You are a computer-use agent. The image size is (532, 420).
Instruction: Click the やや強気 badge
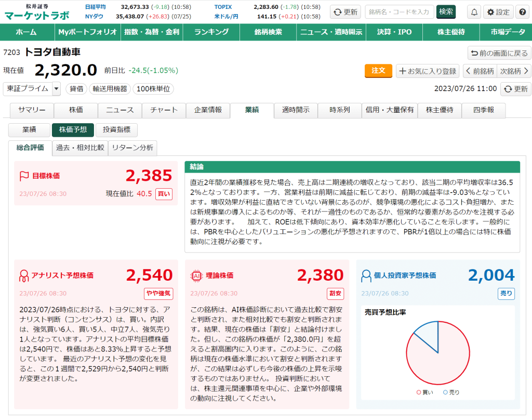point(158,293)
